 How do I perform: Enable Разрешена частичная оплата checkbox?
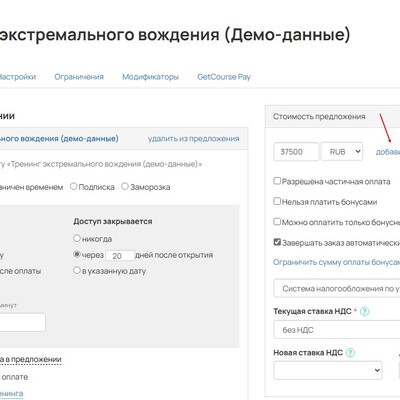tap(277, 181)
